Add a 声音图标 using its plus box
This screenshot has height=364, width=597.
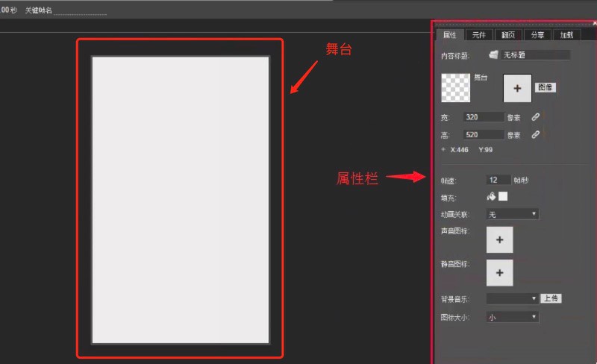[499, 239]
